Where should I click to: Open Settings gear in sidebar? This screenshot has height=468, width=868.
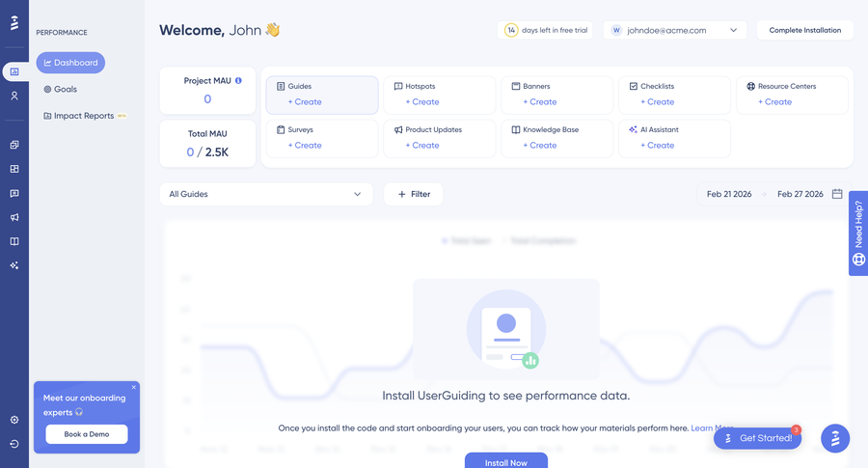(x=14, y=420)
